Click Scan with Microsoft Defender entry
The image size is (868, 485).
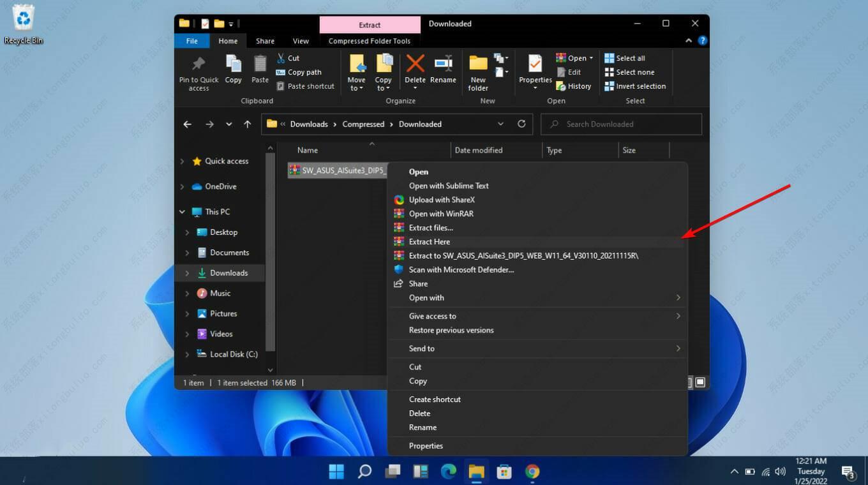(x=461, y=270)
